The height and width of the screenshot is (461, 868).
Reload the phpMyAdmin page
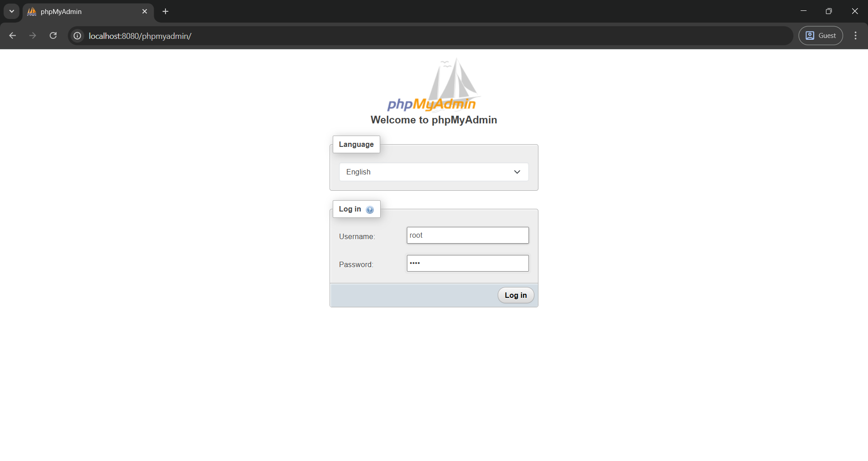pyautogui.click(x=53, y=35)
